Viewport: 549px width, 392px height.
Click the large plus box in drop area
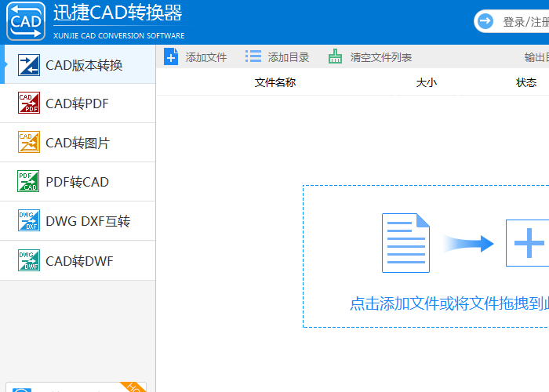tap(527, 243)
